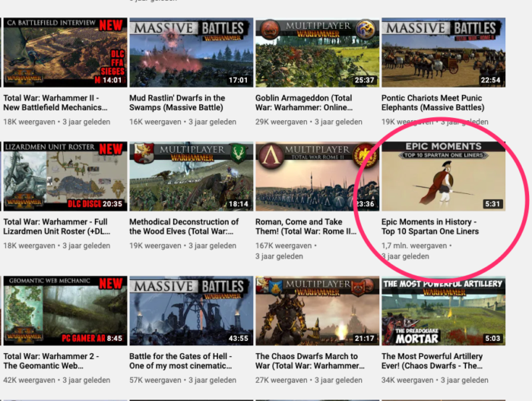Image resolution: width=532 pixels, height=401 pixels.
Task: Open the Pontic Chariots Meet Punic Elephants thumbnail
Action: (x=443, y=53)
